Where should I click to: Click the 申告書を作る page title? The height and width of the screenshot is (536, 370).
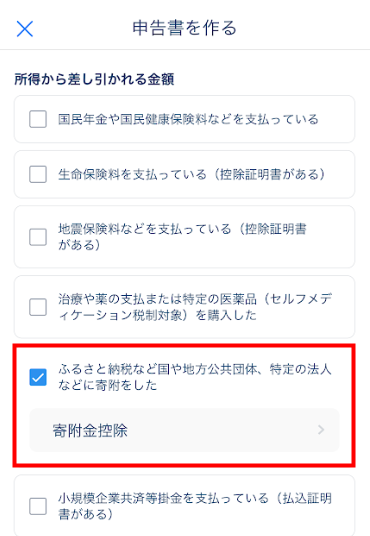[185, 28]
